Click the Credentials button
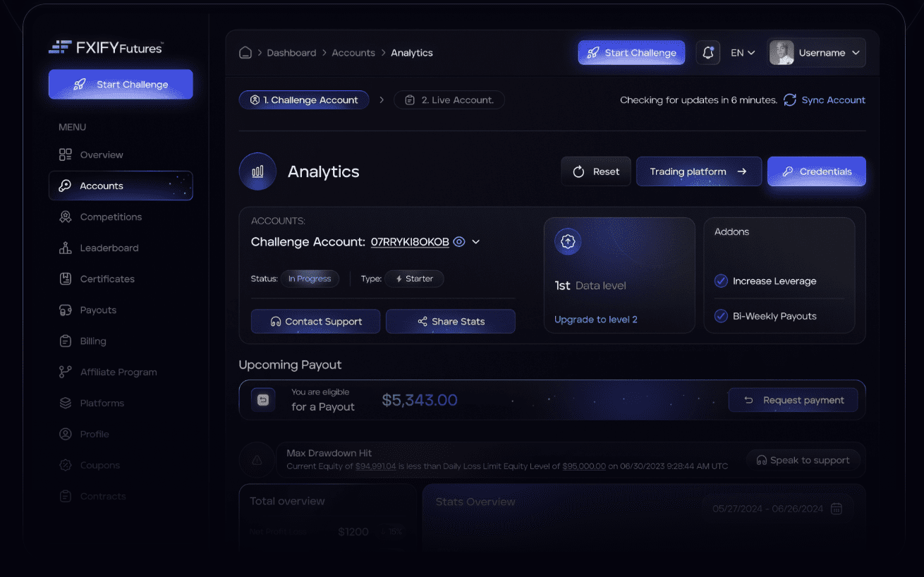924x577 pixels. pos(816,171)
